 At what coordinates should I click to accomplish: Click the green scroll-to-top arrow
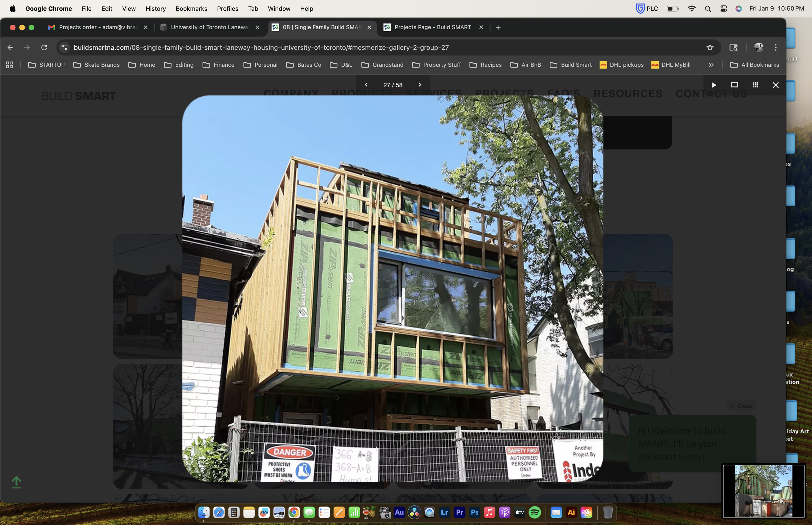16,482
